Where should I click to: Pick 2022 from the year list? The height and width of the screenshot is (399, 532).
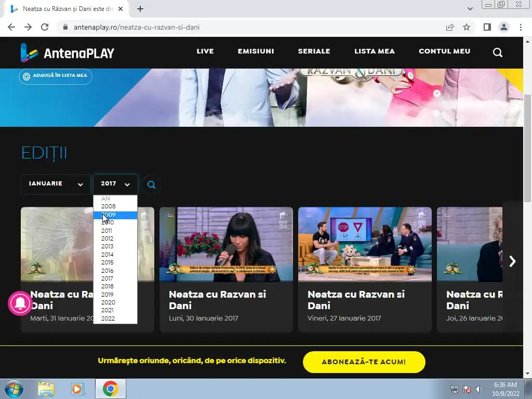(115, 318)
